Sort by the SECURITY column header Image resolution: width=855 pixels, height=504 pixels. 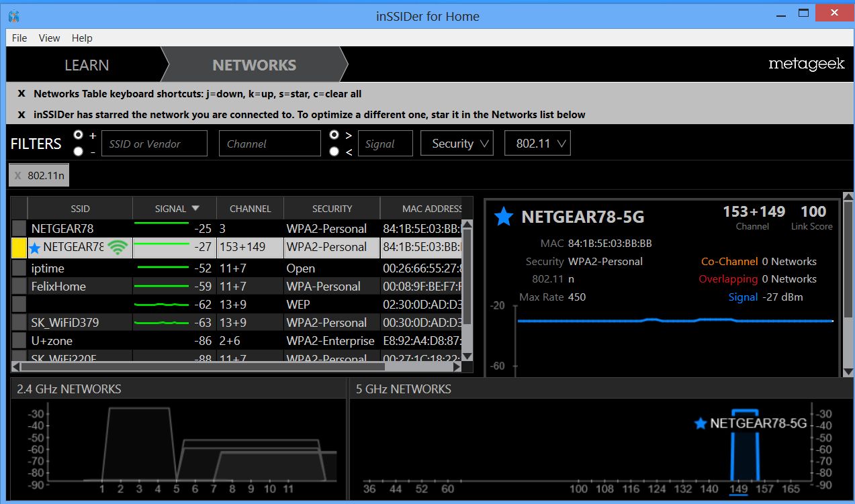point(332,209)
